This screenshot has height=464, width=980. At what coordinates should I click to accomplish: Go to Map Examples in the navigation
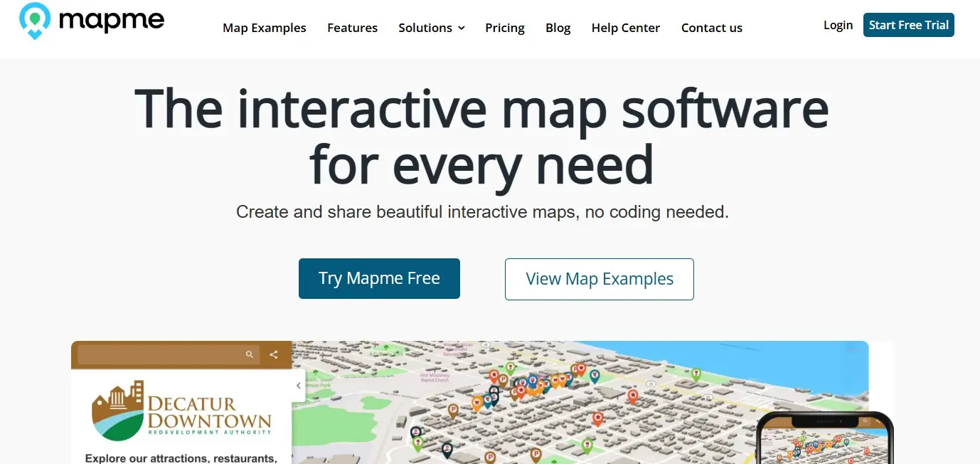pos(264,28)
